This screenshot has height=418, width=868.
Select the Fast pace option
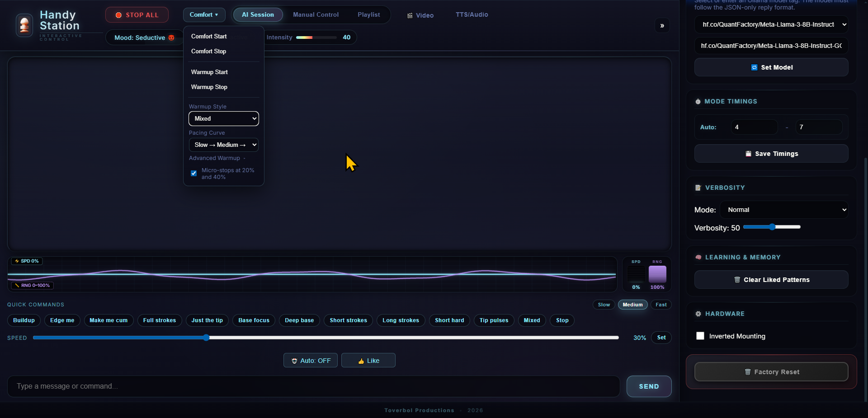(x=661, y=305)
